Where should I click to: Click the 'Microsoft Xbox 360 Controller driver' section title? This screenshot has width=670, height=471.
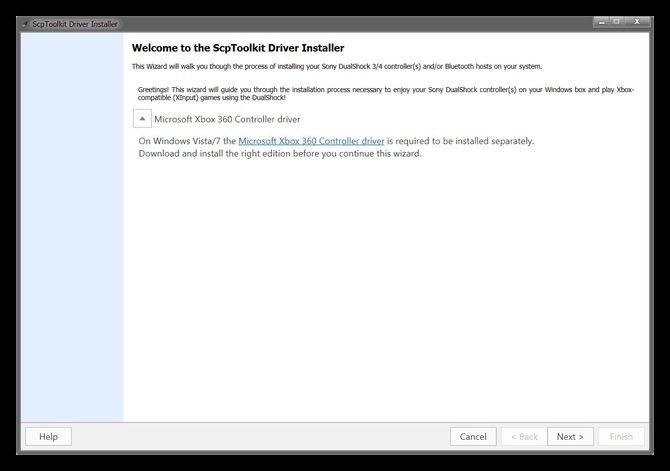(227, 119)
